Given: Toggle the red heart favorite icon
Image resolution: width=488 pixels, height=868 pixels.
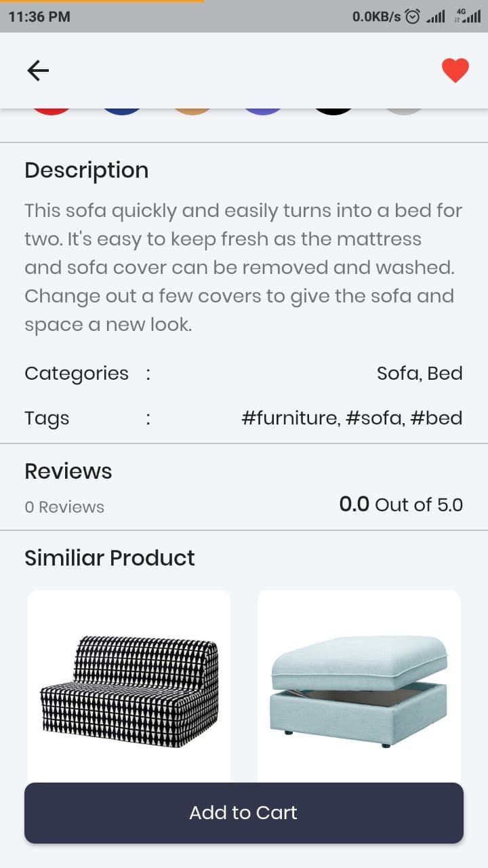Looking at the screenshot, I should coord(455,71).
